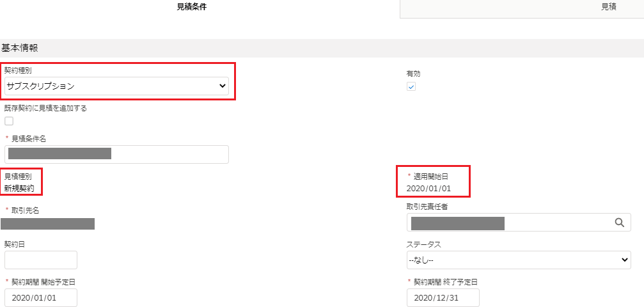
Task: Uncheck the 有効 checkbox
Action: [411, 87]
